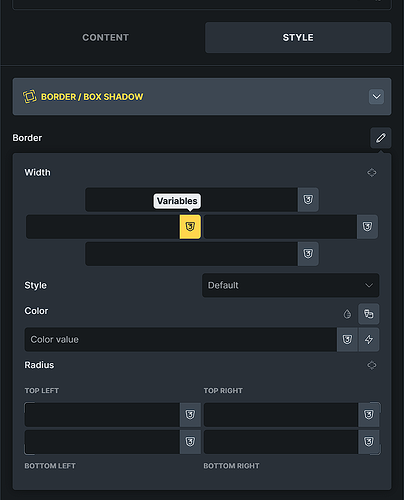The image size is (405, 500).
Task: Open variables for Top Right radius
Action: pyautogui.click(x=369, y=415)
